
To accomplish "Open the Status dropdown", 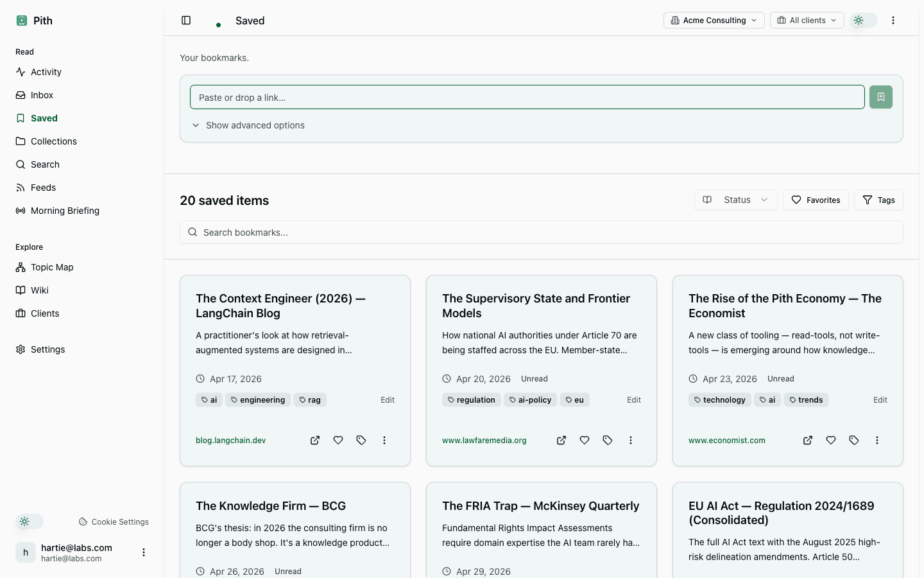I will coord(736,200).
